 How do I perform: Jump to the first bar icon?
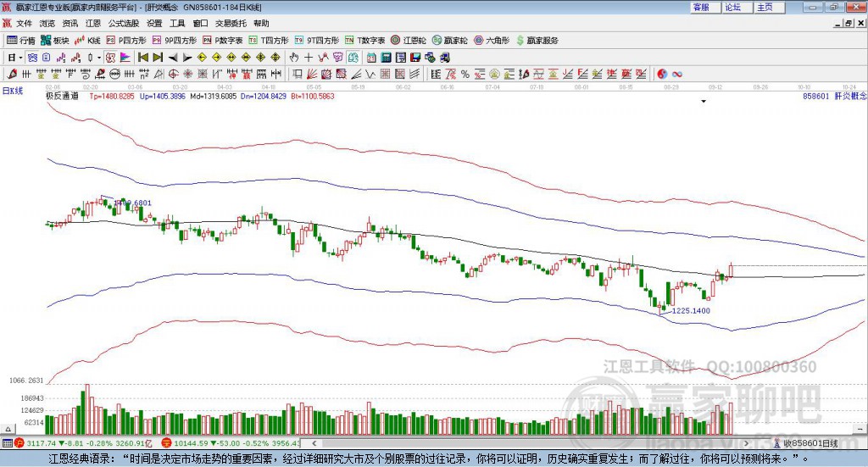(143, 58)
